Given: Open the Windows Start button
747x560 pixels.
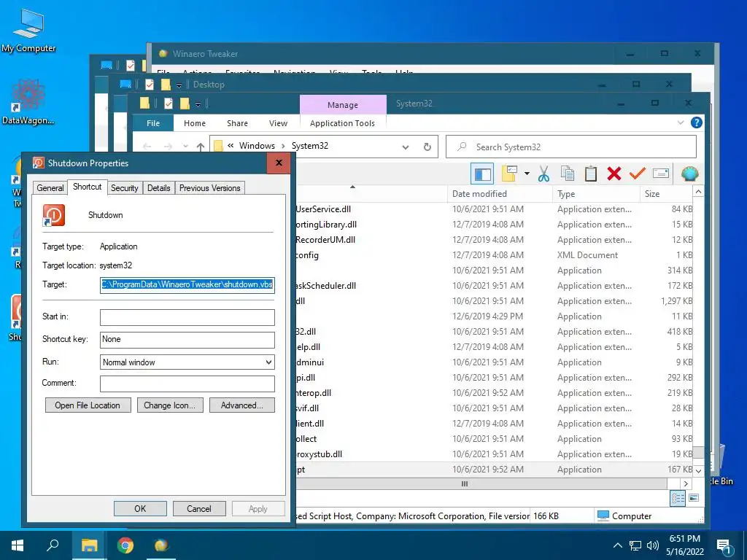Looking at the screenshot, I should coord(18,545).
